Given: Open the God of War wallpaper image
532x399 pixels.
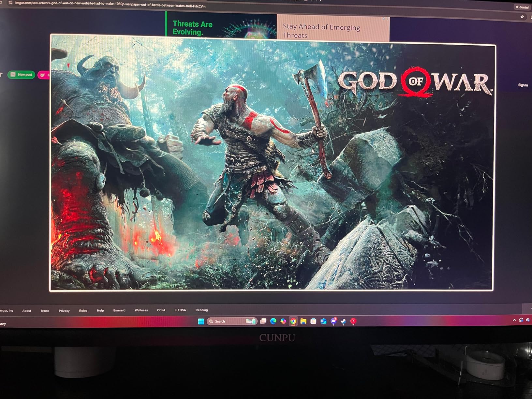Looking at the screenshot, I should coord(272,163).
